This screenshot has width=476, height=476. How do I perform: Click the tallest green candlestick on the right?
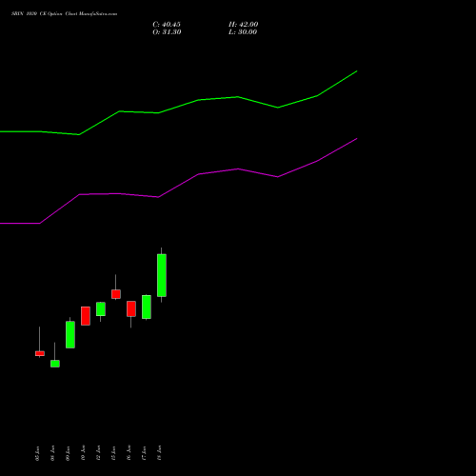point(162,275)
